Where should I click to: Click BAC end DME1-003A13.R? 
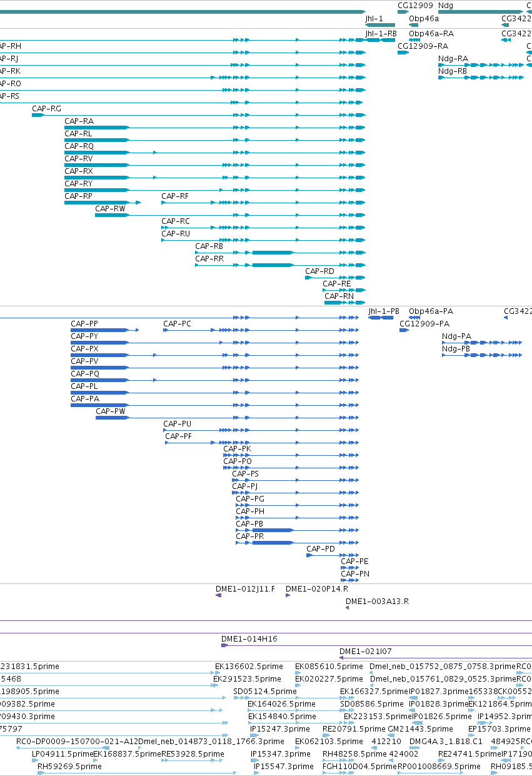(x=377, y=601)
